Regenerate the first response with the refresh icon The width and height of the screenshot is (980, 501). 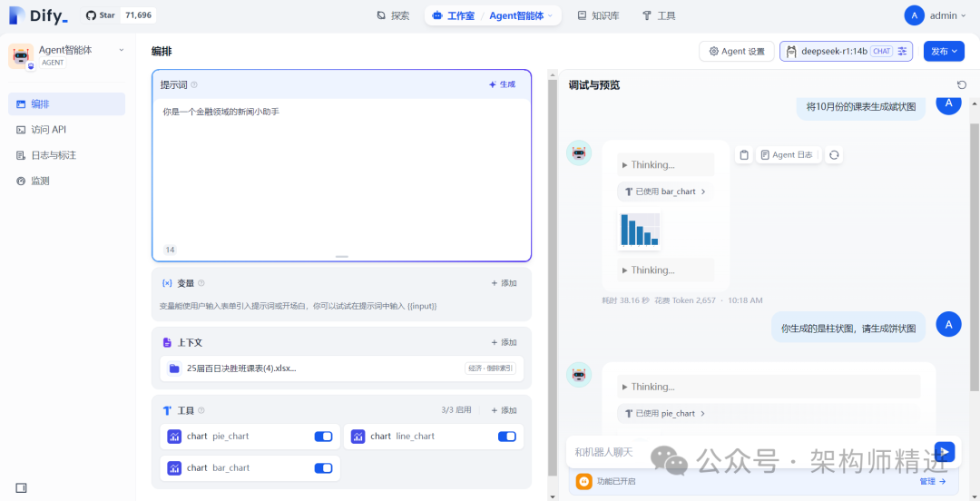click(x=834, y=155)
